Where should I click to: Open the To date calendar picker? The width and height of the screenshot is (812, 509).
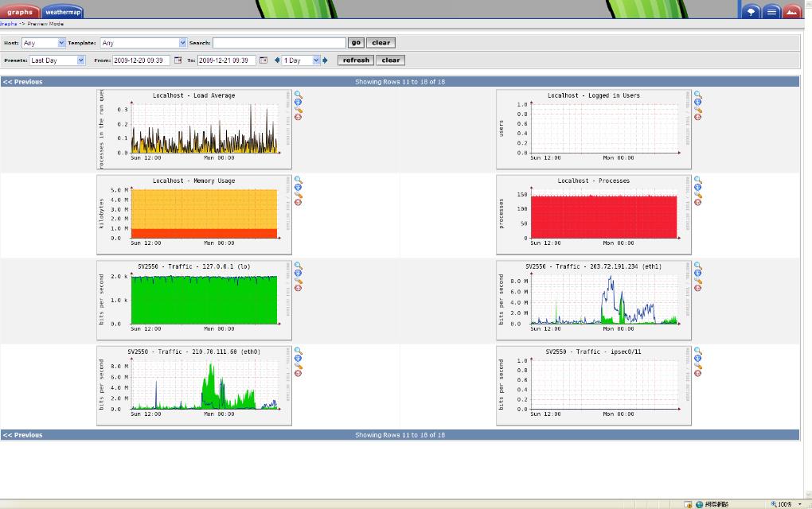[264, 60]
